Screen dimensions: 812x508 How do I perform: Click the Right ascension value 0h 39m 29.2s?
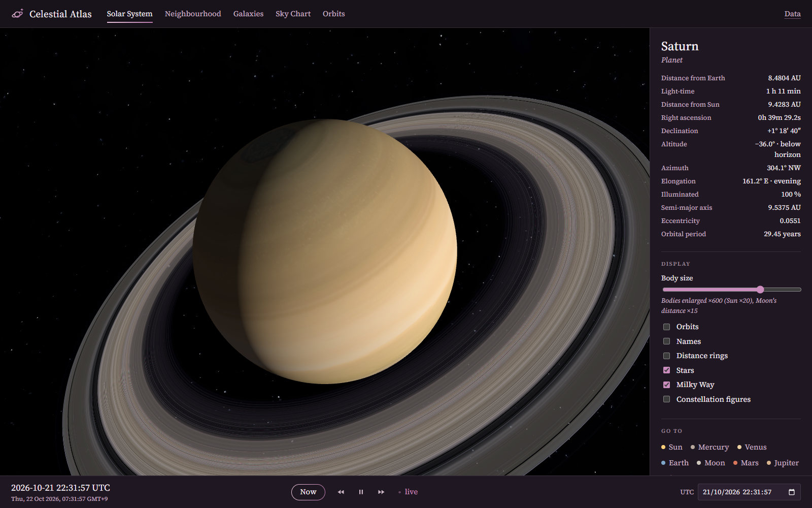(x=779, y=117)
